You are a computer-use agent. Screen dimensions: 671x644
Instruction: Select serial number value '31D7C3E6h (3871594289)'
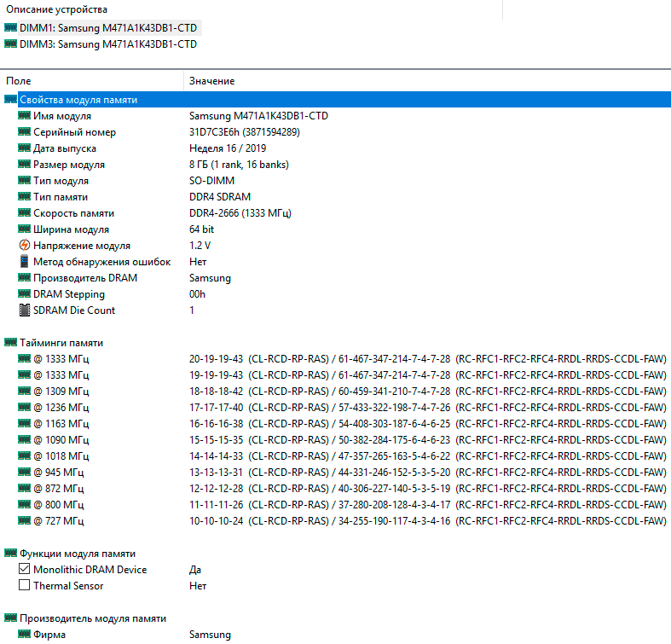[245, 132]
